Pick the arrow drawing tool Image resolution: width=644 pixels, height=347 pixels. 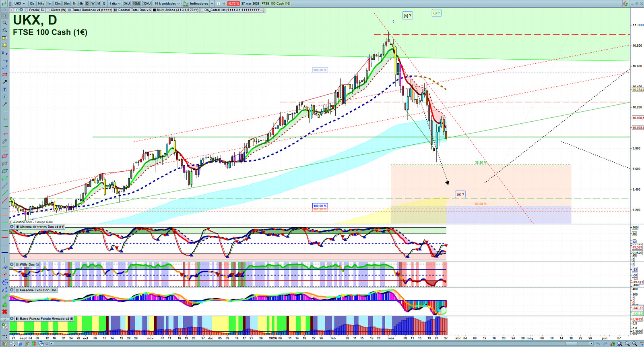[x=4, y=82]
